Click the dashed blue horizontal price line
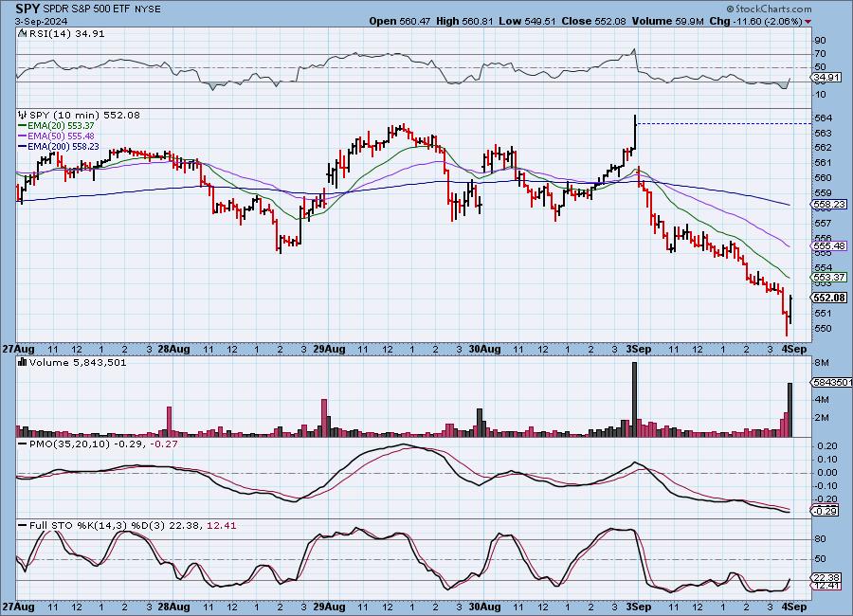This screenshot has height=616, width=853. coord(725,124)
